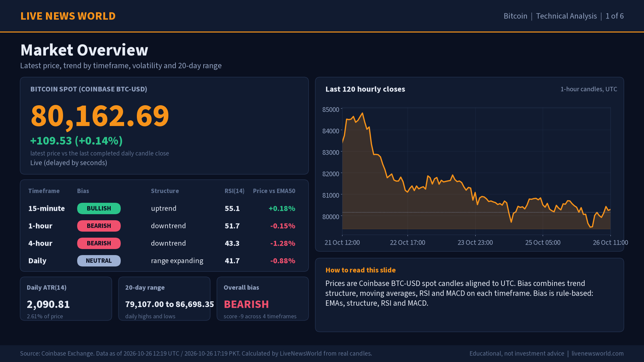644x362 pixels.
Task: Click the 1-hour timeframe label
Action: click(40, 226)
